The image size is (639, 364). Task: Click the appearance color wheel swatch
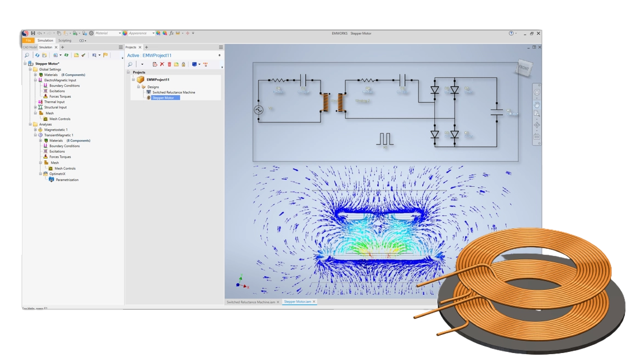pos(125,33)
